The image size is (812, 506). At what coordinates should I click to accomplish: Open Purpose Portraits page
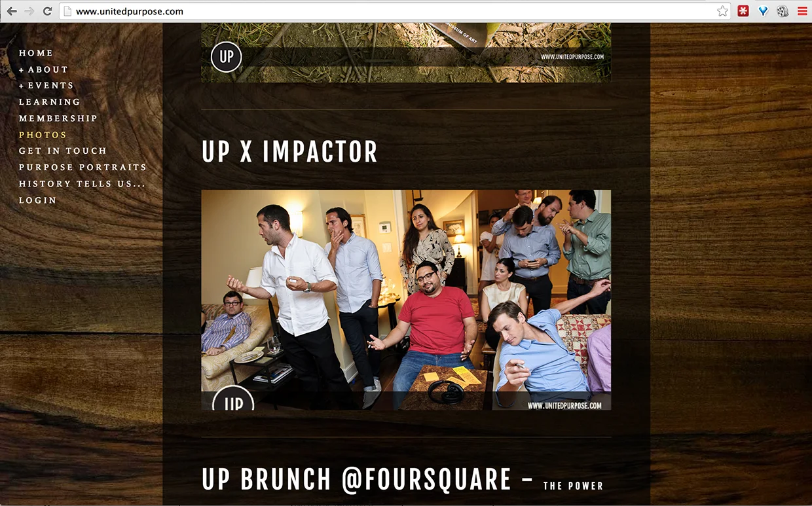[x=83, y=168]
